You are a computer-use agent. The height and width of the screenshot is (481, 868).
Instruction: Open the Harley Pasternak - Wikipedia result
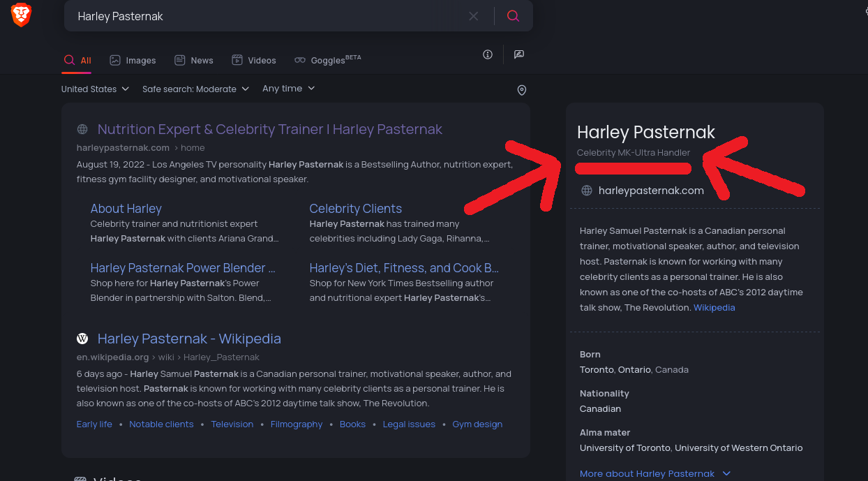(x=189, y=339)
